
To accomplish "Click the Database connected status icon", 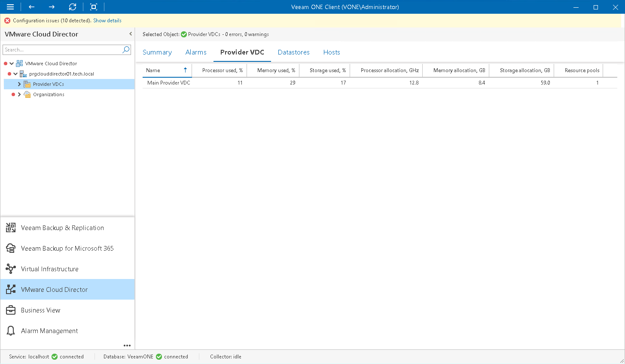I will click(x=159, y=357).
